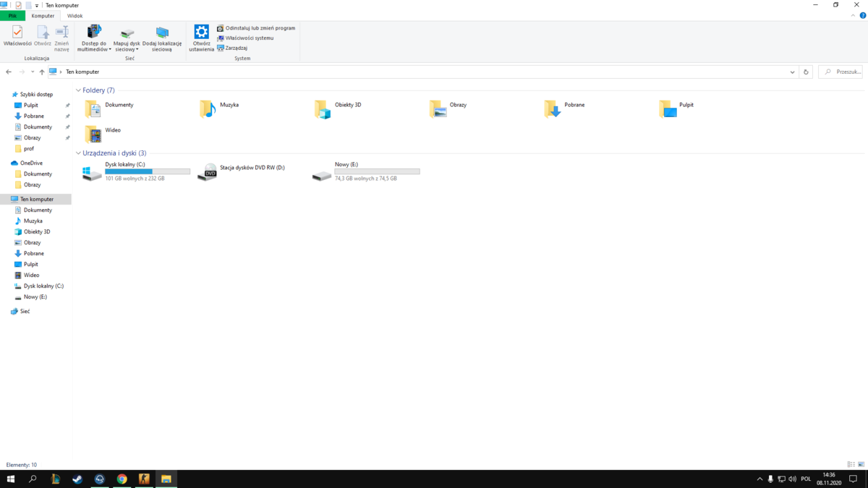Viewport: 868px width, 488px height.
Task: Open Steam from the taskbar
Action: [77, 479]
